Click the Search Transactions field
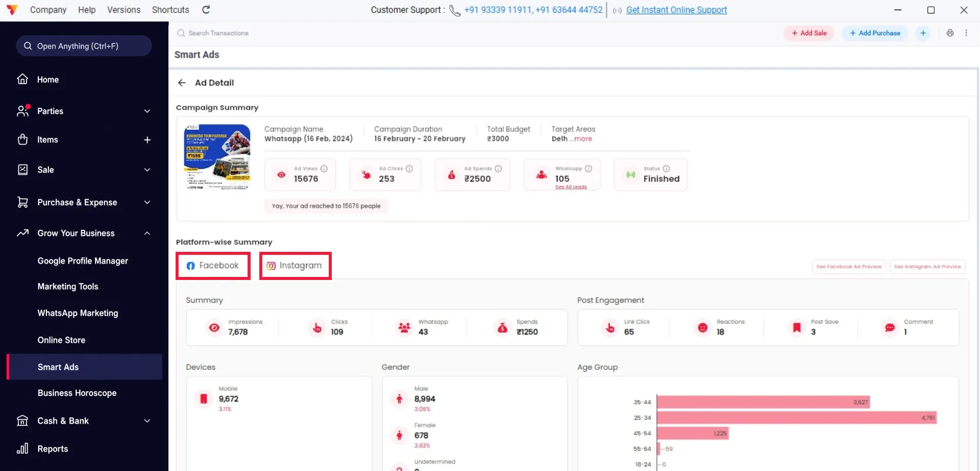 tap(218, 33)
